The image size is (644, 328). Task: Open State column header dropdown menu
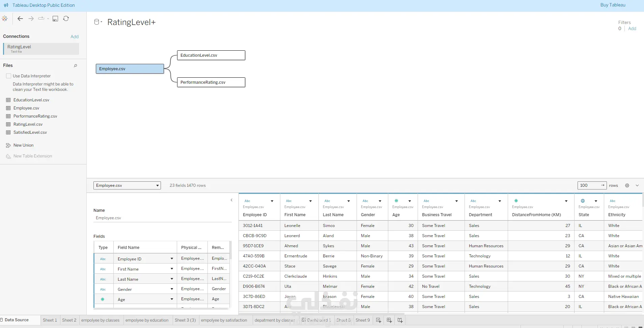[596, 201]
